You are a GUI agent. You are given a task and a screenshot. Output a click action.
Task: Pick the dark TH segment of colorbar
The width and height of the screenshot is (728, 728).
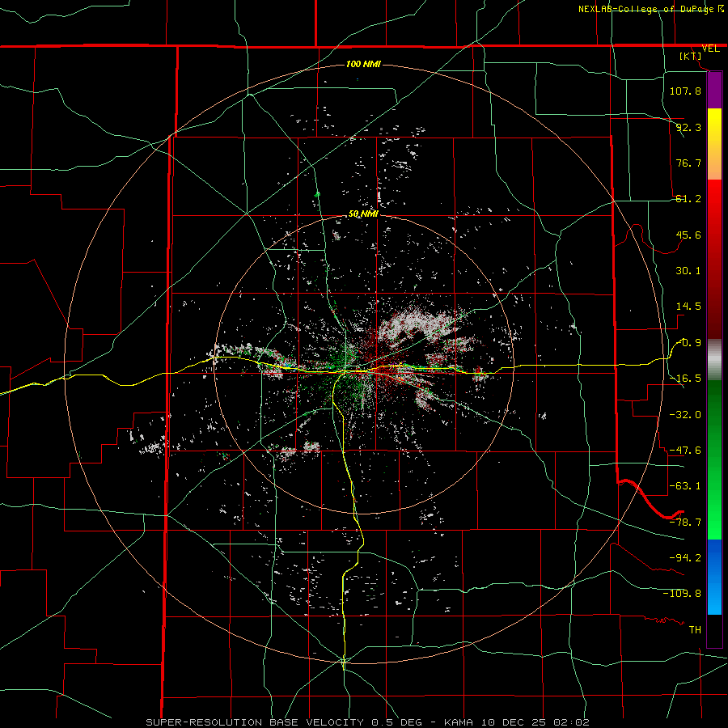tap(714, 630)
